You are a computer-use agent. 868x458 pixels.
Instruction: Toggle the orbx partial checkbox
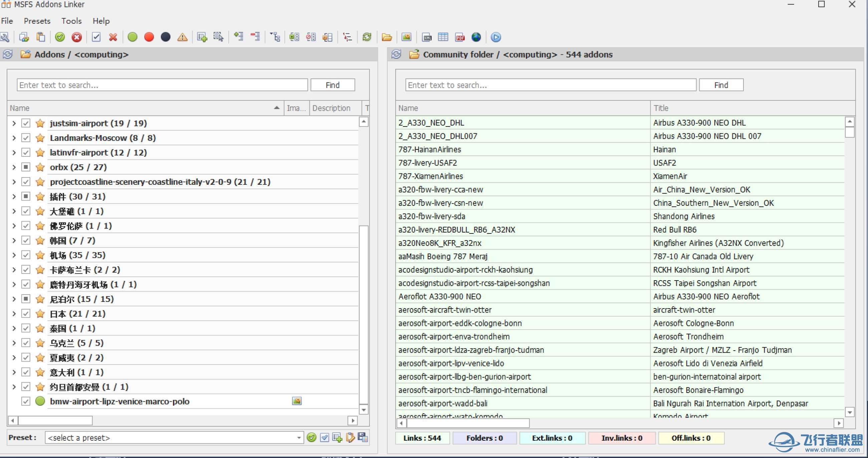(26, 167)
